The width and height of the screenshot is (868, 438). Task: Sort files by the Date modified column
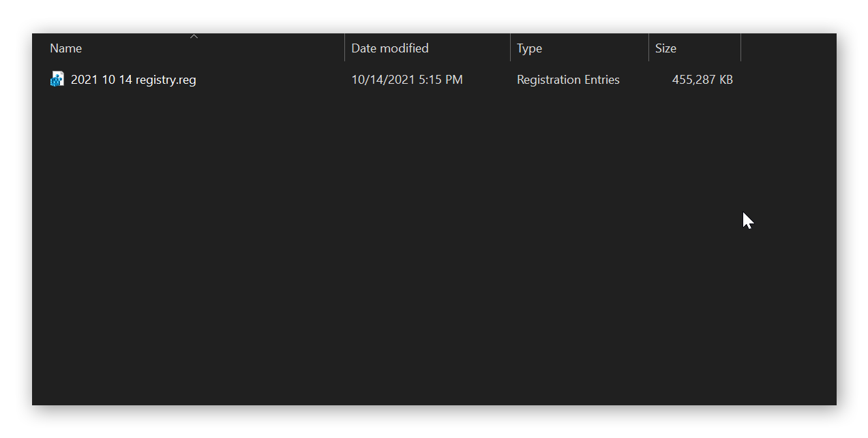click(x=389, y=48)
